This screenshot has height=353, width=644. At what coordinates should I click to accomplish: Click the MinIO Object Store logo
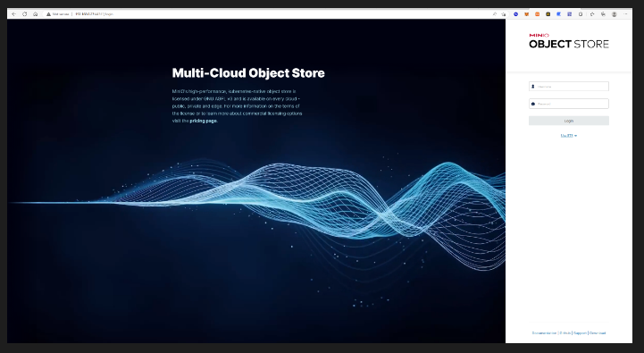pos(569,41)
